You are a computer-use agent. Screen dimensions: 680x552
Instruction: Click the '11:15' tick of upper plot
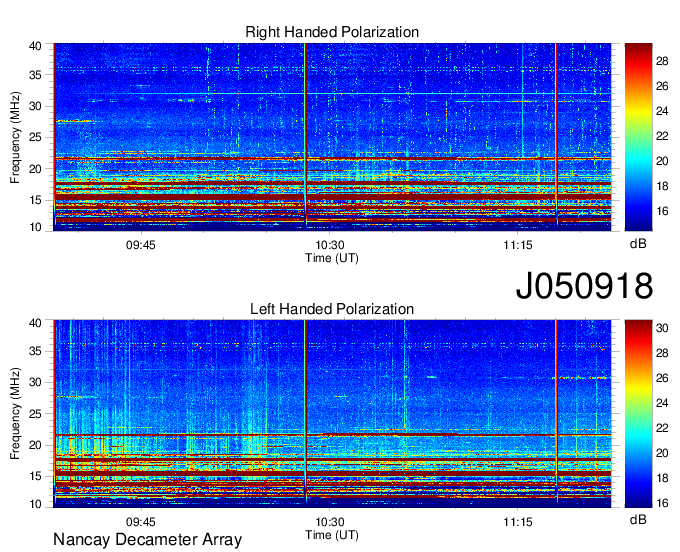518,245
